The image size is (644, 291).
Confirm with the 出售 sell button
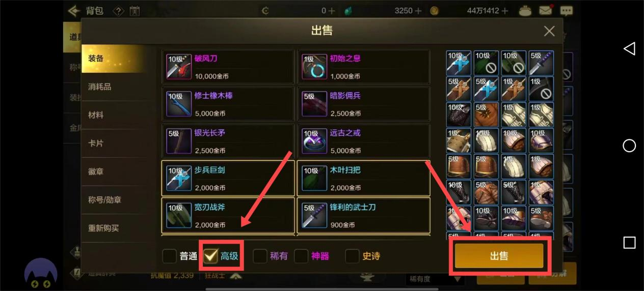tap(499, 256)
